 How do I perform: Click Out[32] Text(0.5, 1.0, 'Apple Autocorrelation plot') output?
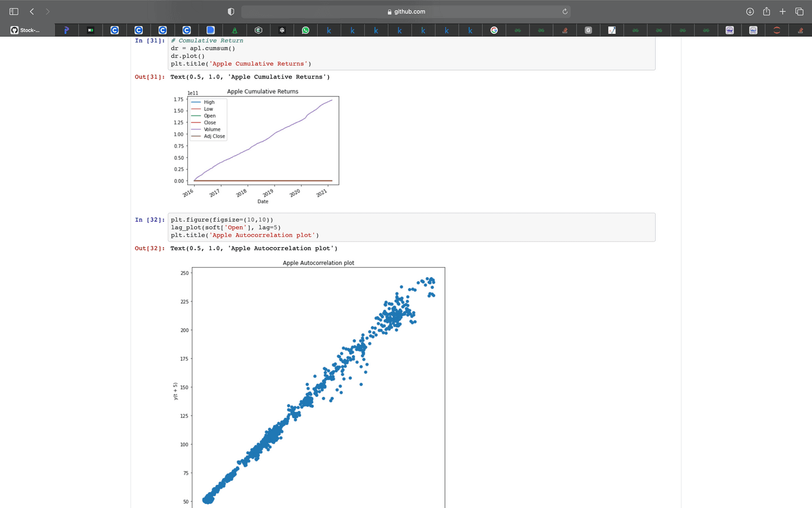254,248
